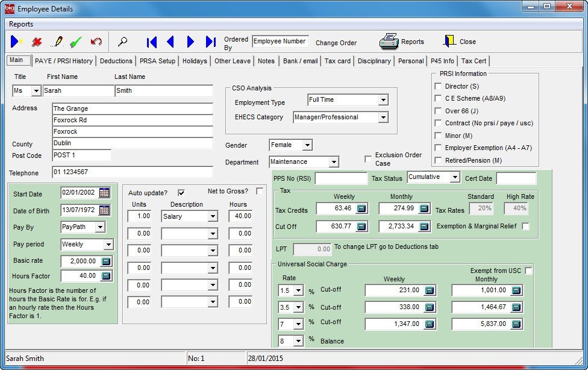Adjust the first USC rate selector to another percentage
Viewport: 588px width, 370px height.
click(299, 290)
